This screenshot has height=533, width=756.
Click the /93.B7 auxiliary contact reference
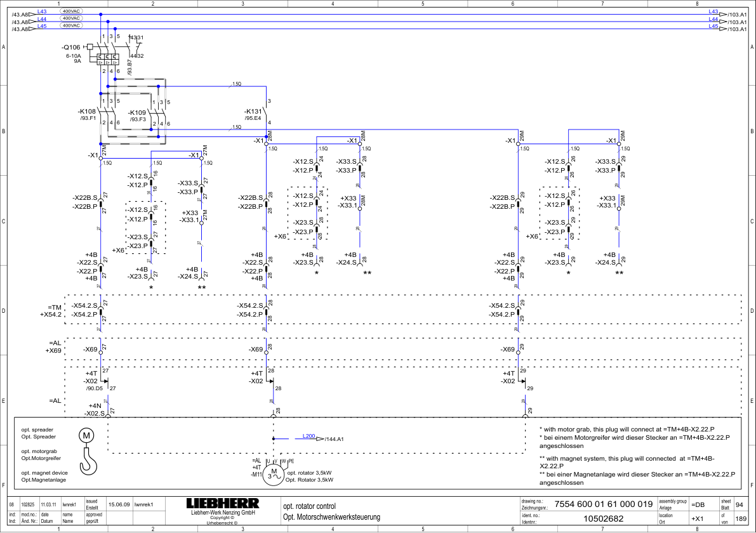pos(129,67)
